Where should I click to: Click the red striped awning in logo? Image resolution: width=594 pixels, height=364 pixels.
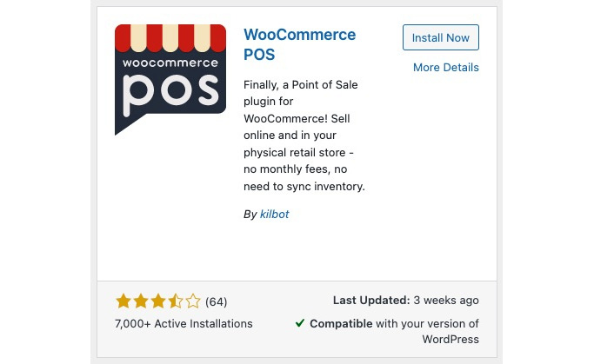coord(170,38)
